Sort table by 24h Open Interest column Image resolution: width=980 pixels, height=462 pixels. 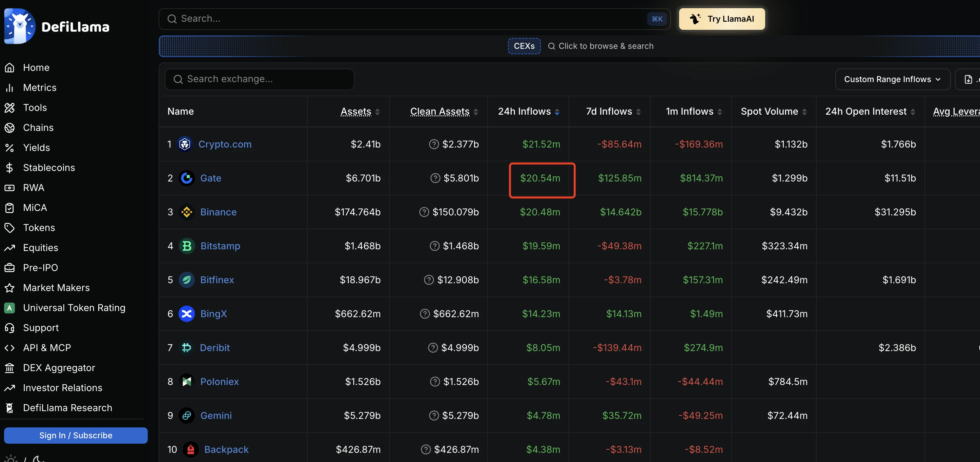(870, 112)
